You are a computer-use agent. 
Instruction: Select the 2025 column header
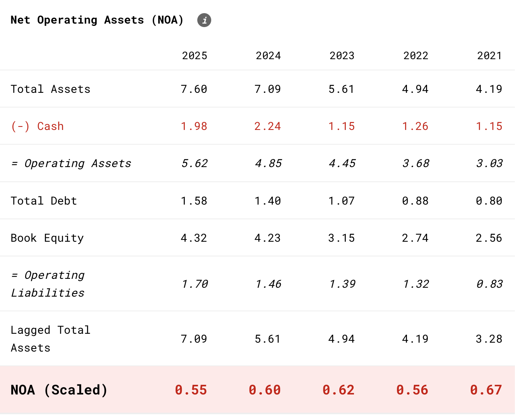[195, 56]
